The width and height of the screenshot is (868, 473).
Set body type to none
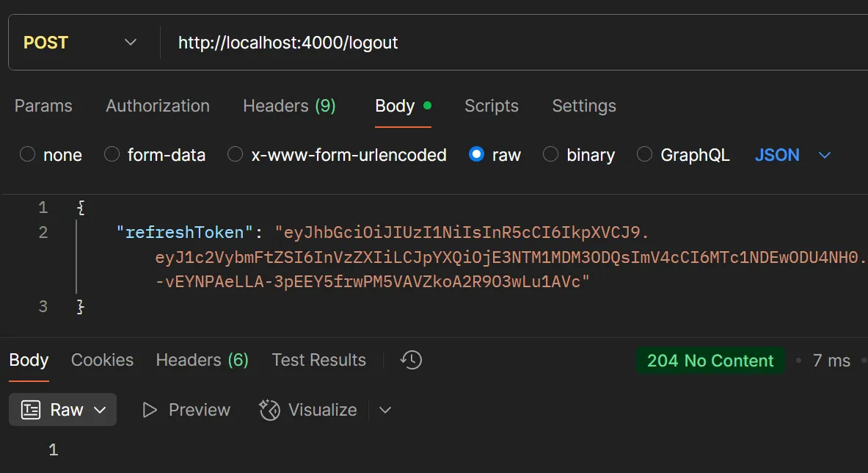coord(50,154)
